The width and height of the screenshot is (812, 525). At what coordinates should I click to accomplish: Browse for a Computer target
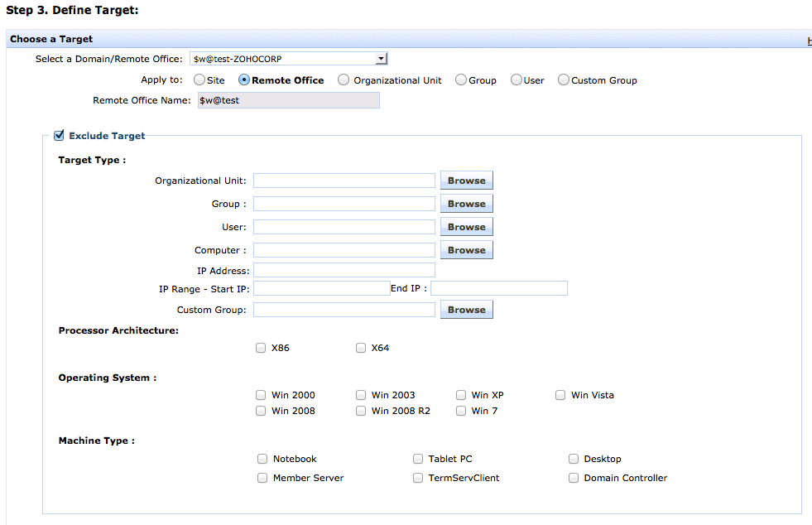[x=466, y=250]
